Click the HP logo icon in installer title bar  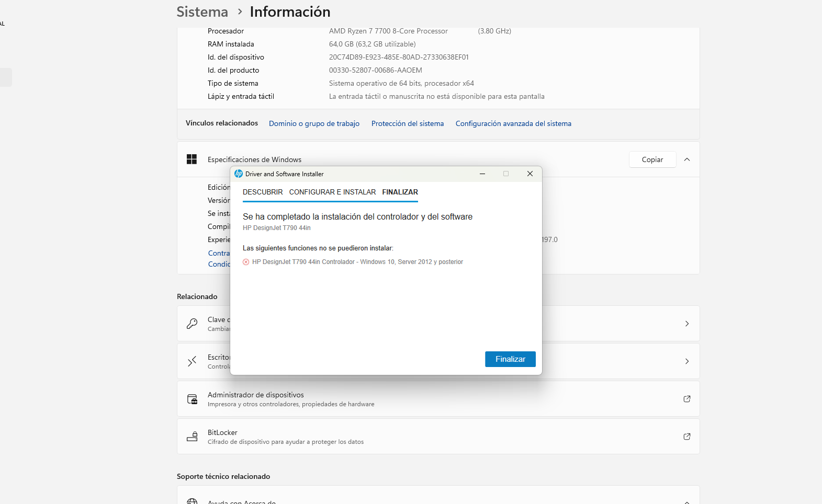[x=239, y=174]
